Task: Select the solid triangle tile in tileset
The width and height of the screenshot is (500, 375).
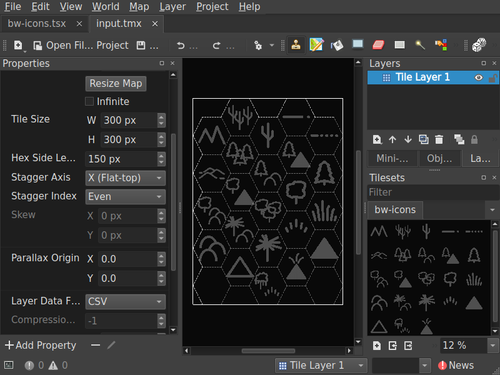Action: click(x=474, y=303)
